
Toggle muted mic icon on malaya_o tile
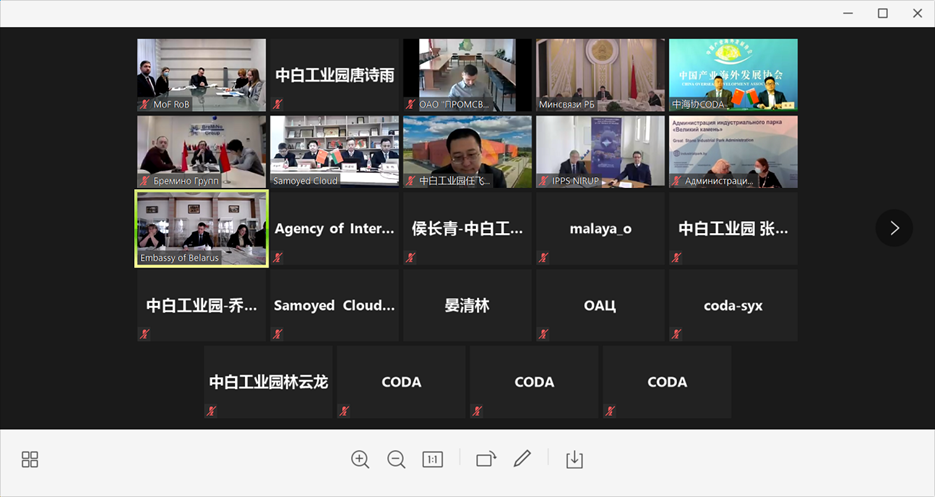point(544,258)
